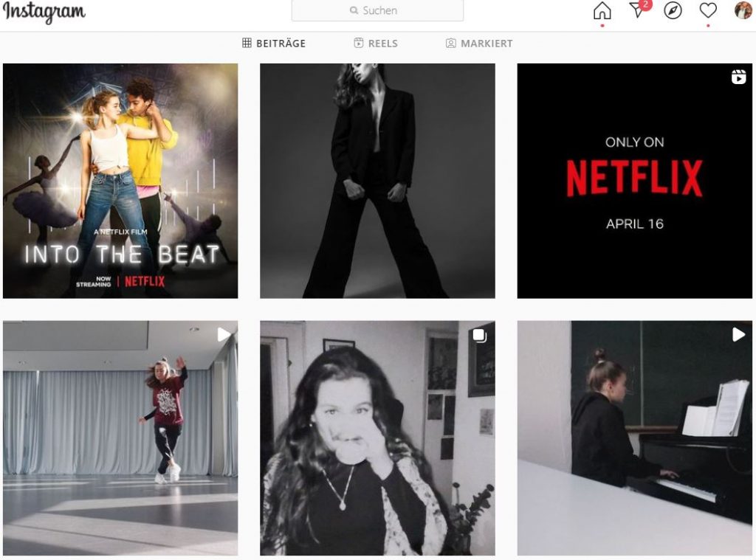Image resolution: width=756 pixels, height=560 pixels.
Task: Switch to the REELS tab
Action: pyautogui.click(x=376, y=44)
